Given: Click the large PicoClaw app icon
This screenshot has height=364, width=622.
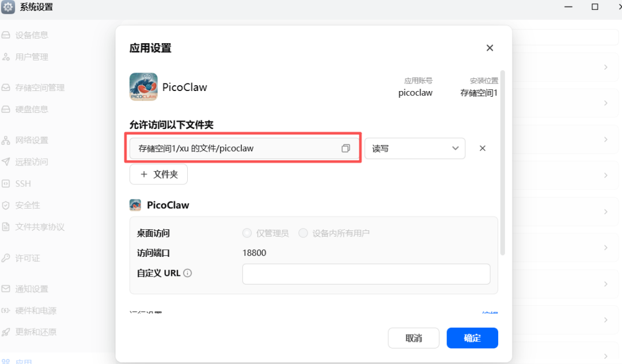Looking at the screenshot, I should (x=143, y=87).
